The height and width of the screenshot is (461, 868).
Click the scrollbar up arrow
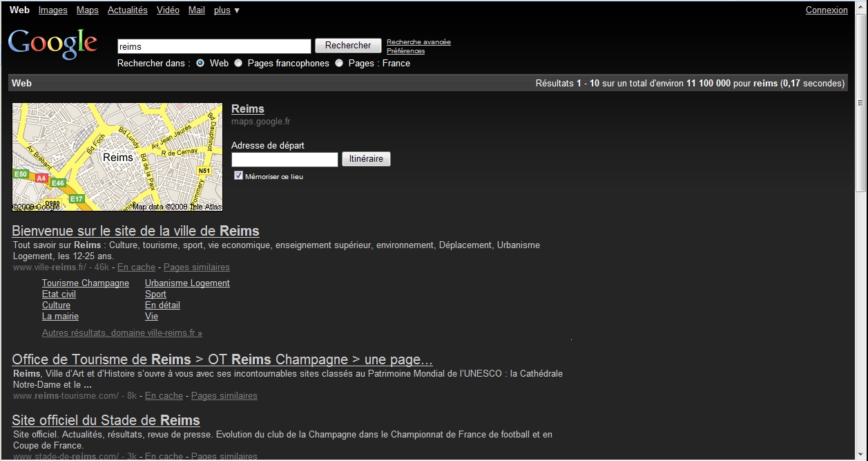point(860,7)
